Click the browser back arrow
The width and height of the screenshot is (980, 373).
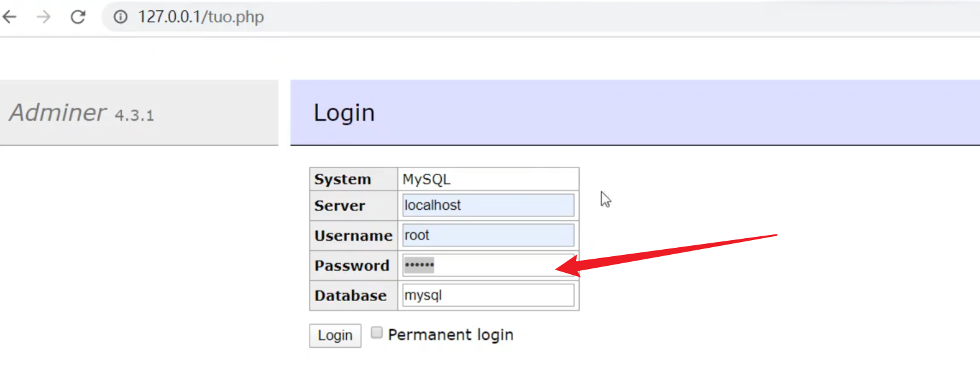click(10, 17)
